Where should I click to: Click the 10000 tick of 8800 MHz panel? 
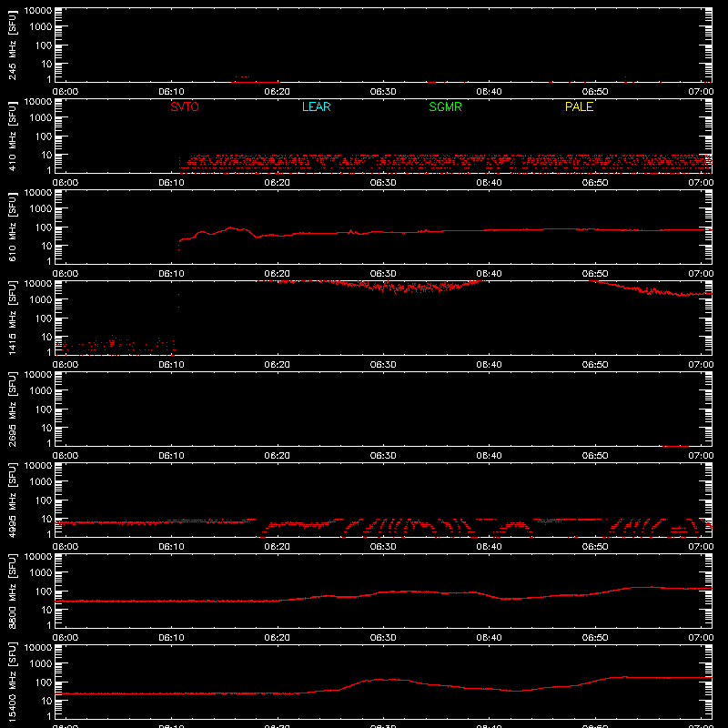pyautogui.click(x=38, y=557)
